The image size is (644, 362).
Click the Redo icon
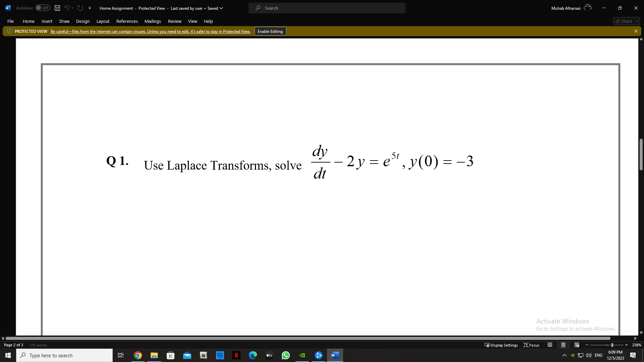(x=80, y=8)
